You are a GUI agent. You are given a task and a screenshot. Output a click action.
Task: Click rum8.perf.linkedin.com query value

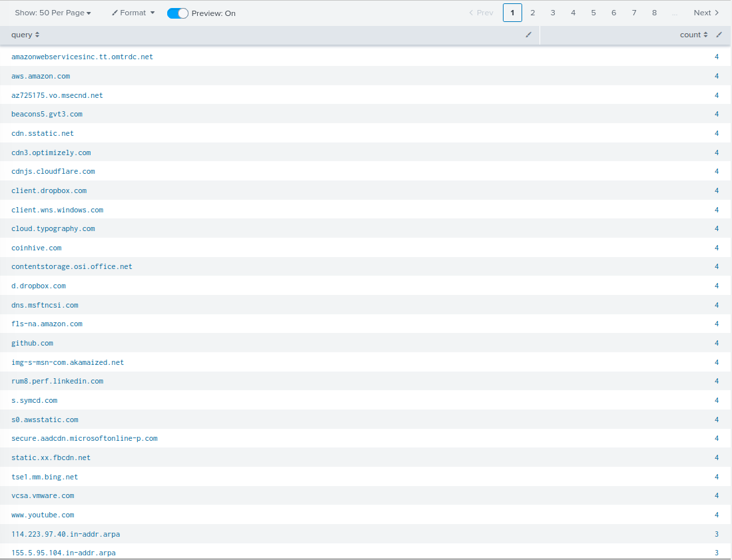point(57,382)
